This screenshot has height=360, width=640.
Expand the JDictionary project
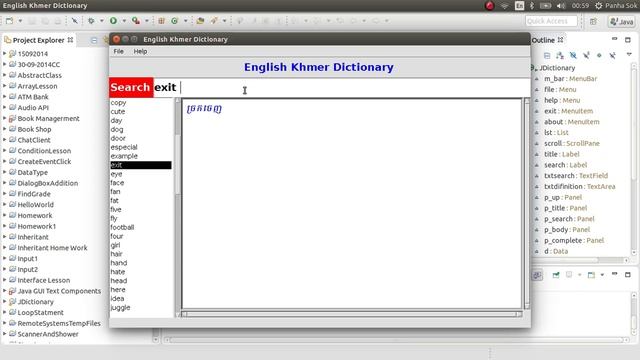pyautogui.click(x=4, y=302)
